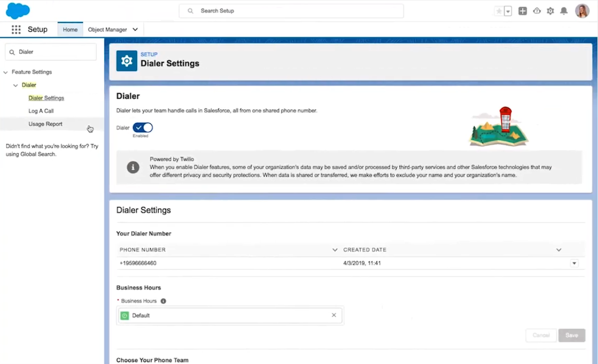Click the Dialer Settings gear header icon
The width and height of the screenshot is (598, 364).
click(127, 61)
